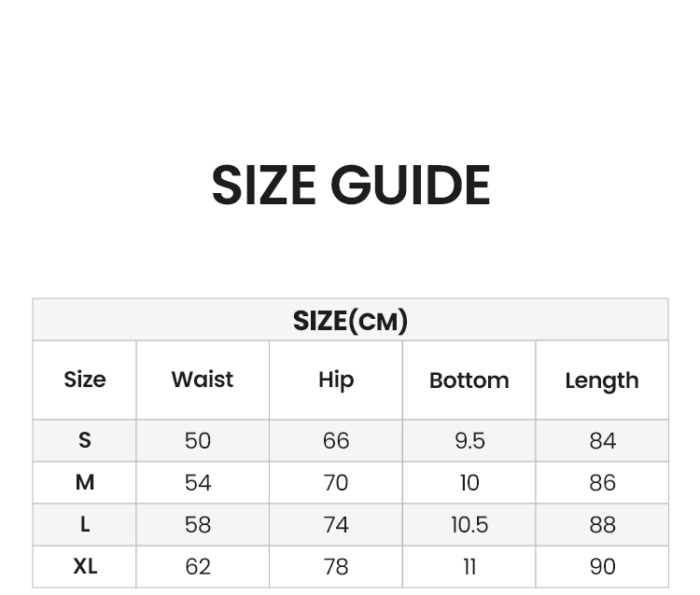Click the bottom value 10.5
The image size is (700, 595).
click(x=469, y=524)
